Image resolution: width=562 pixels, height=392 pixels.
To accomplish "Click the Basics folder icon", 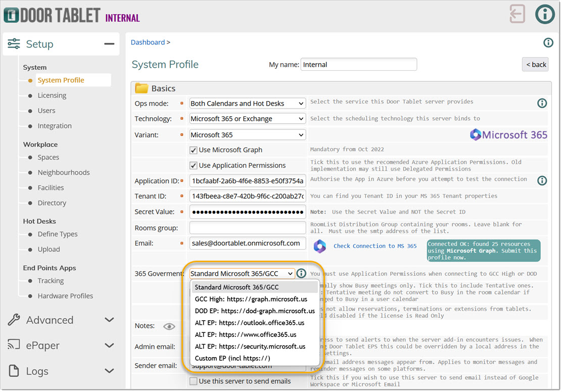I will point(141,88).
